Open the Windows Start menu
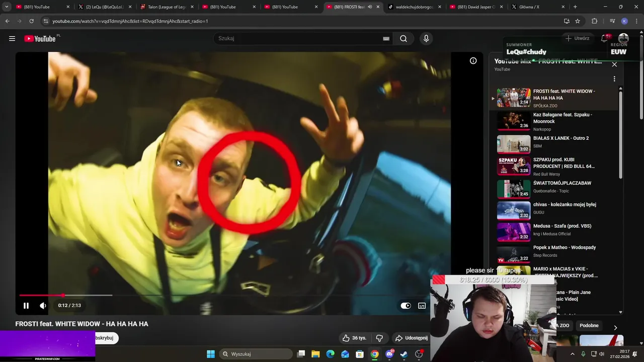Image resolution: width=644 pixels, height=362 pixels. pos(211,354)
